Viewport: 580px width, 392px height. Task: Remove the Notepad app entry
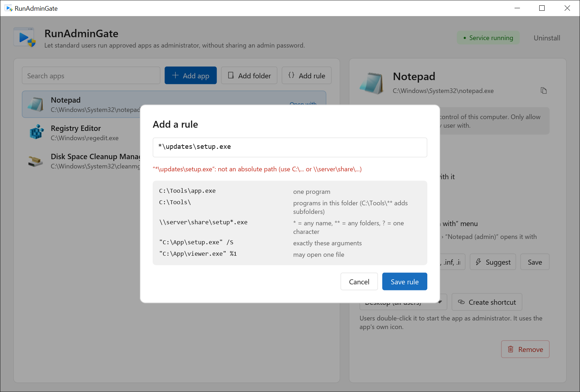pyautogui.click(x=525, y=349)
